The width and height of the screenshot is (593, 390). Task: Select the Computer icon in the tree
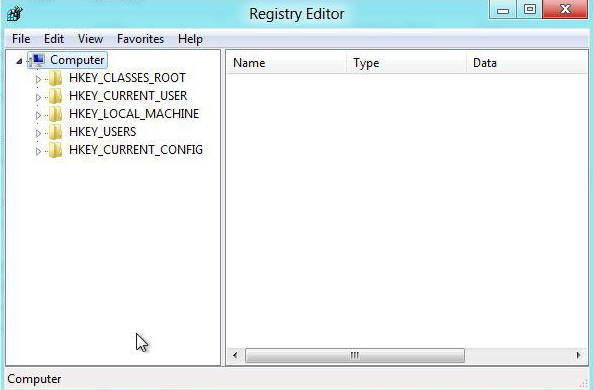tap(37, 60)
